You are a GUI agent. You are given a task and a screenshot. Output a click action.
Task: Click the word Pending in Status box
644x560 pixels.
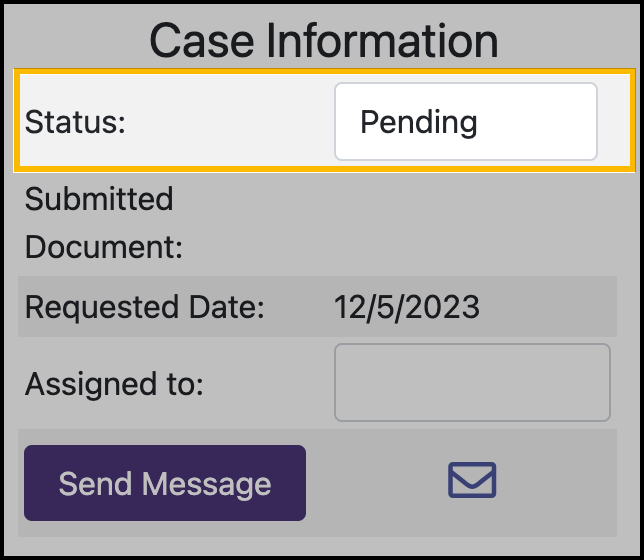point(418,122)
